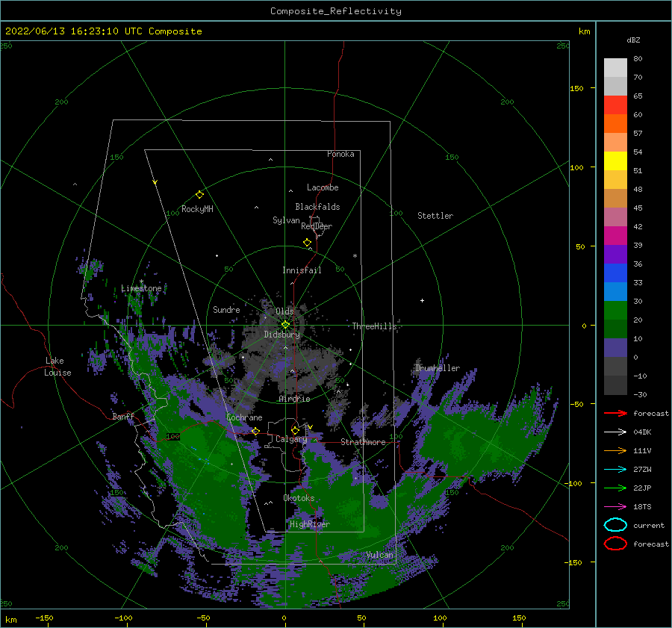
Task: Click the Strathmore town label
Action: click(x=363, y=442)
